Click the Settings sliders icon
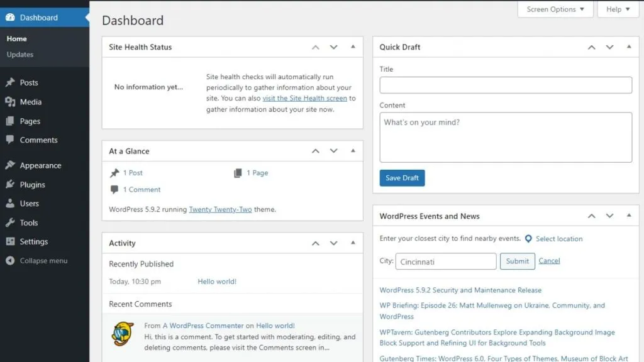644x362 pixels. pos(10,242)
